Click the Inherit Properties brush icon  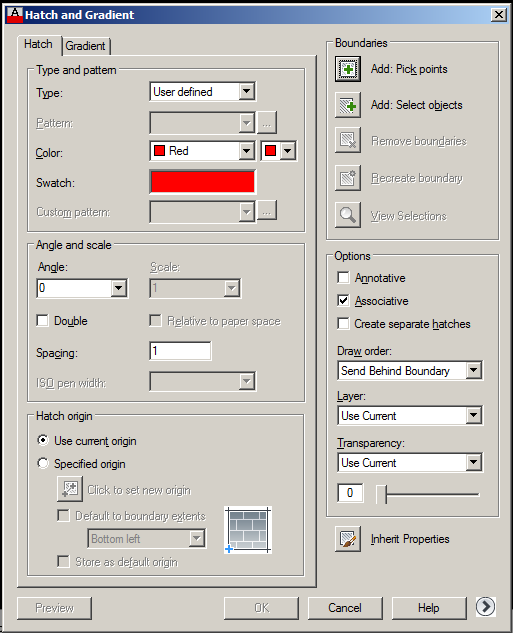(x=348, y=539)
